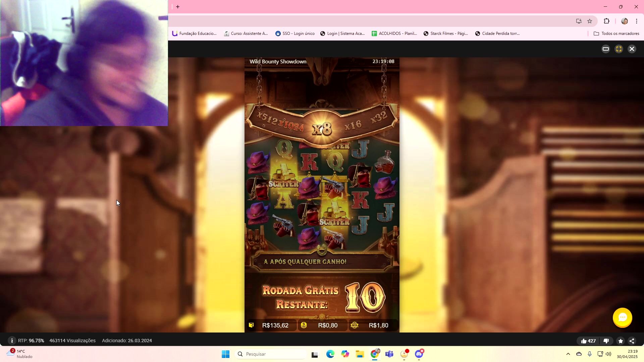Open clock and date 30/04/2025
Viewport: 644px width, 362px height.
(x=627, y=354)
